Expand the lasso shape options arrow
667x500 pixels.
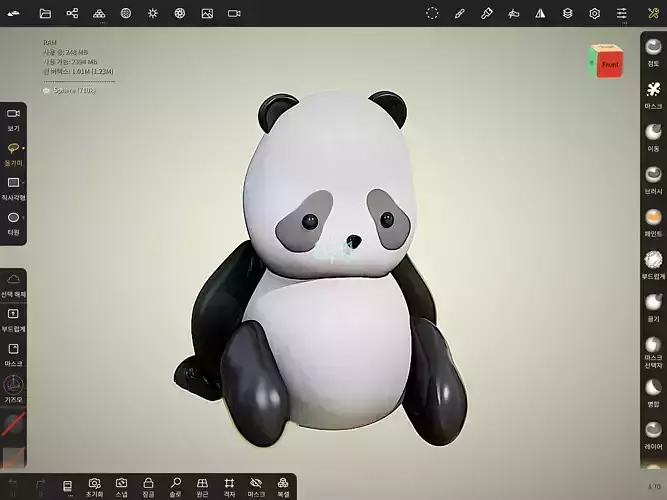23,148
